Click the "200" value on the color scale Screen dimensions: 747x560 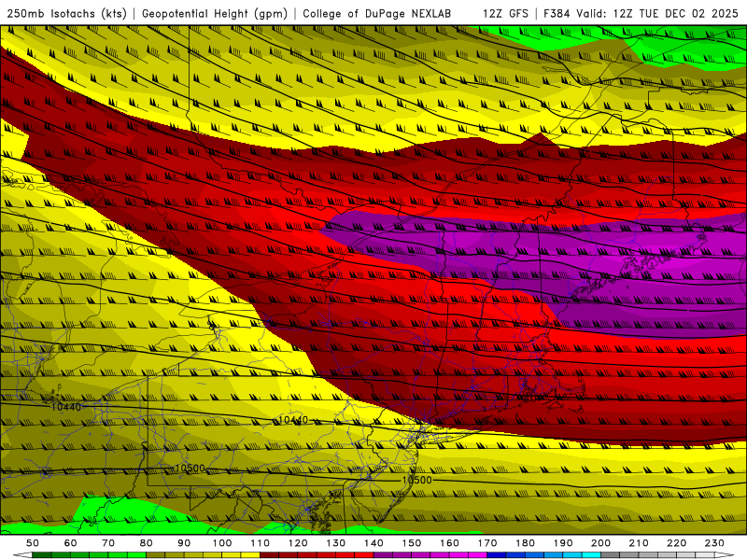(600, 543)
